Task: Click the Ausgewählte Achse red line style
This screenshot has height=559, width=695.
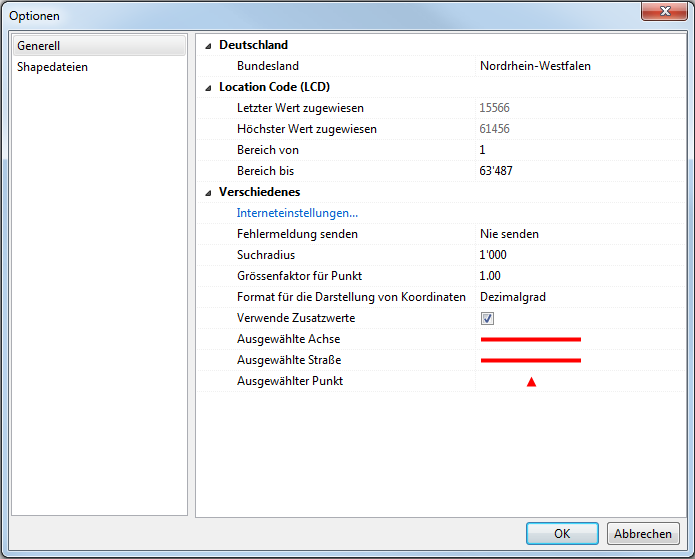Action: point(530,339)
